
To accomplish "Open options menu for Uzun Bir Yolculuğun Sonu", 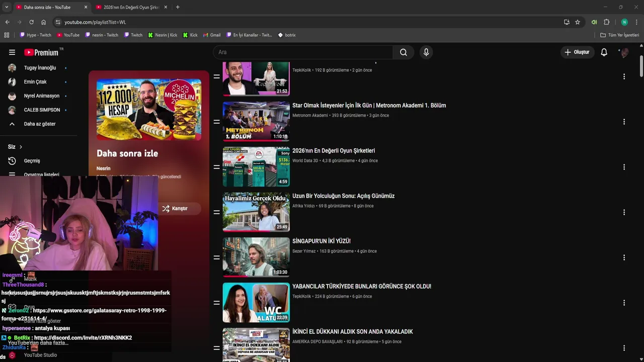I will (624, 212).
